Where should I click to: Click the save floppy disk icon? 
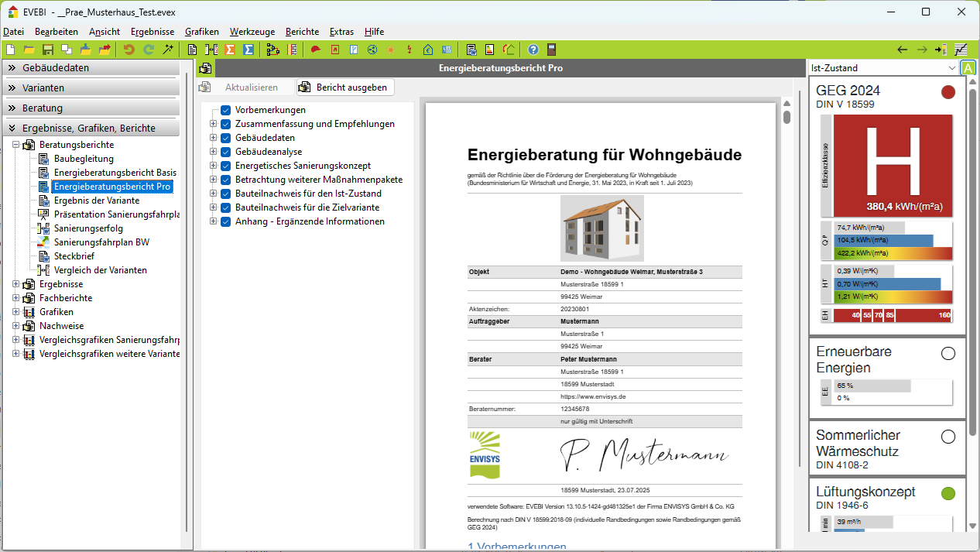48,50
